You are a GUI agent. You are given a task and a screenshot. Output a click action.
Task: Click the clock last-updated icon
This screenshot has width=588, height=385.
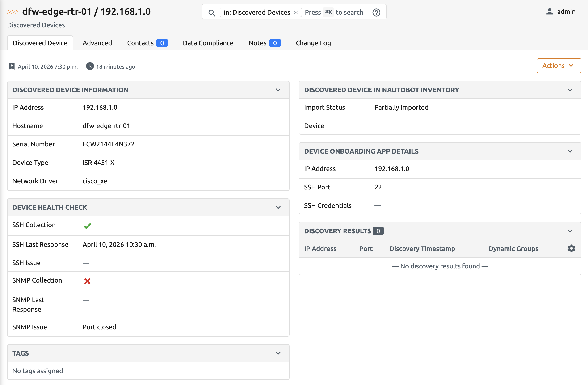[90, 66]
